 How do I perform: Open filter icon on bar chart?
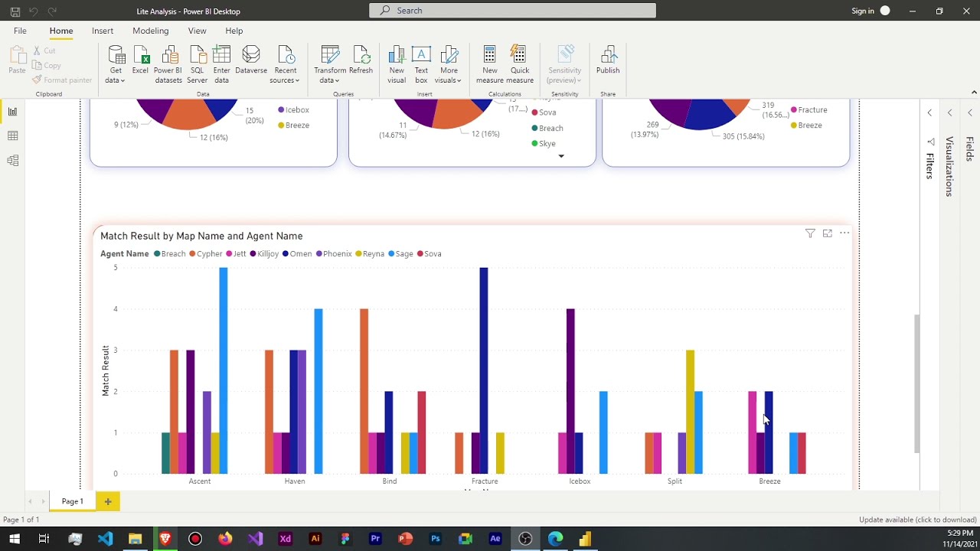(x=810, y=233)
